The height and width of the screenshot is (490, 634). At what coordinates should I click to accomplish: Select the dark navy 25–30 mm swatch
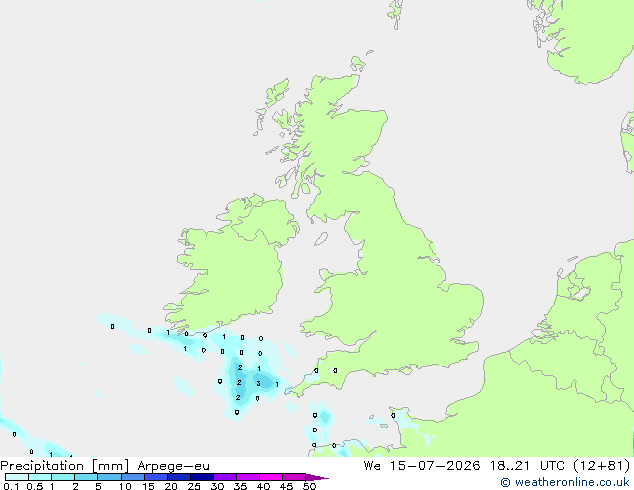(201, 477)
